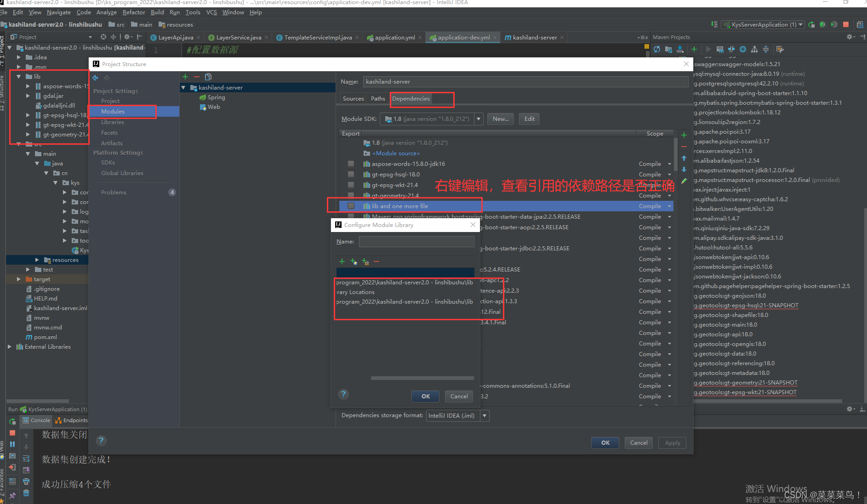Collapse kashiland-server module tree node

(184, 88)
